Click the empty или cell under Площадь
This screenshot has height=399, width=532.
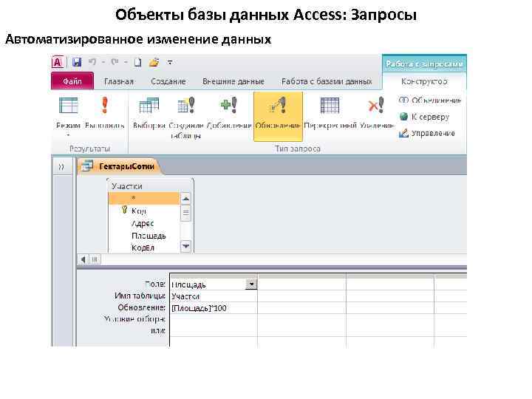pyautogui.click(x=214, y=331)
